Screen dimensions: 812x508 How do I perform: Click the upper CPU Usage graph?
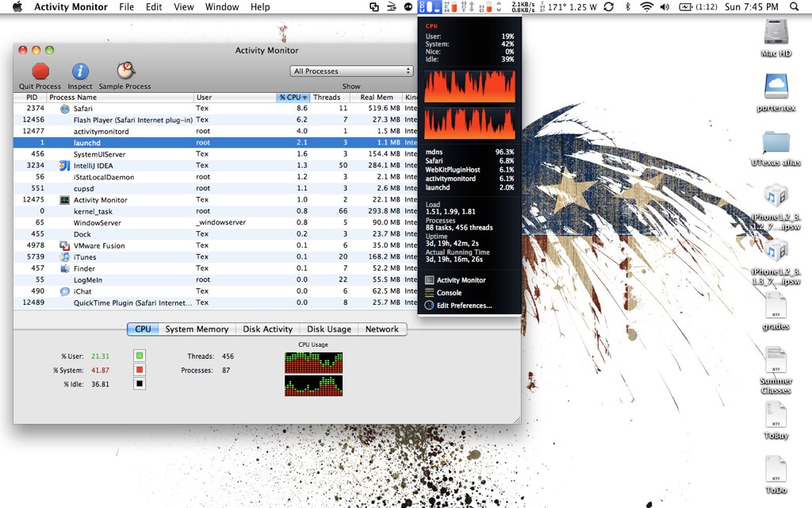[x=313, y=363]
